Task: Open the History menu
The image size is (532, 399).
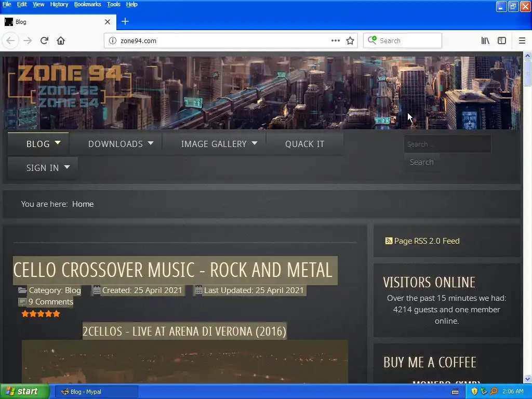Action: tap(59, 4)
